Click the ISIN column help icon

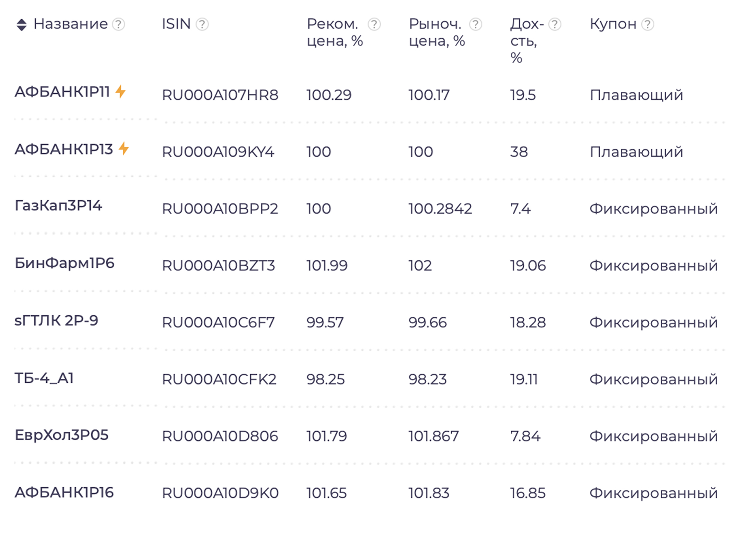tap(202, 25)
